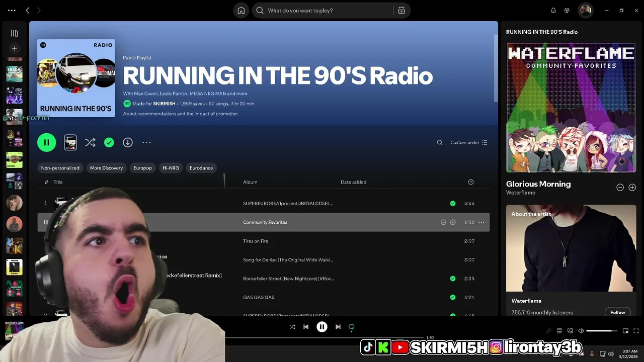Open more options on the Community Favorites row
The image size is (644, 362).
481,222
